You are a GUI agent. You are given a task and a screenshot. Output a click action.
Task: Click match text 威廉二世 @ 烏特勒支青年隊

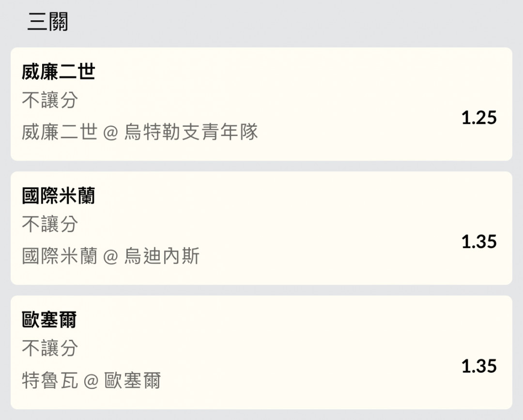[x=140, y=132]
